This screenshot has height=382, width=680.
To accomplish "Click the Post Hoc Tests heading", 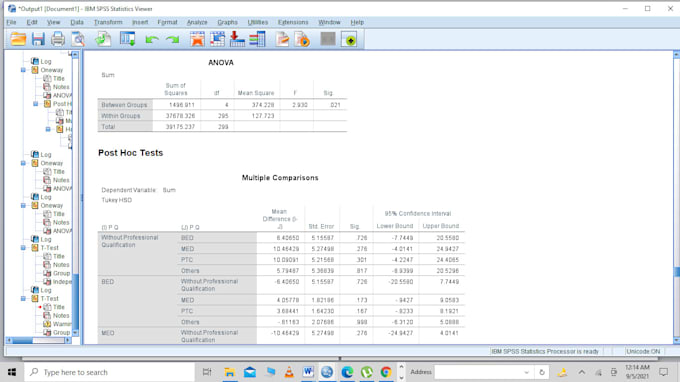I will pos(131,153).
